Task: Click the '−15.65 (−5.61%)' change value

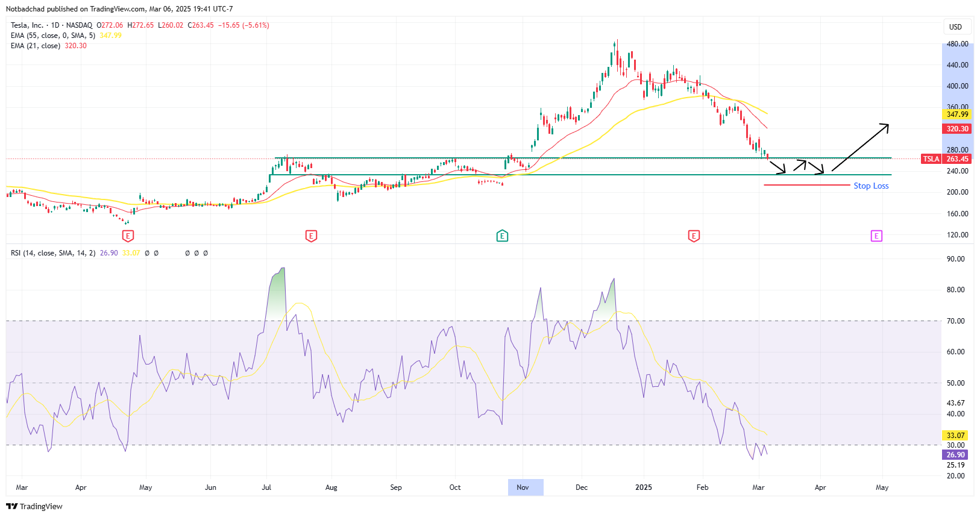Action: (243, 25)
